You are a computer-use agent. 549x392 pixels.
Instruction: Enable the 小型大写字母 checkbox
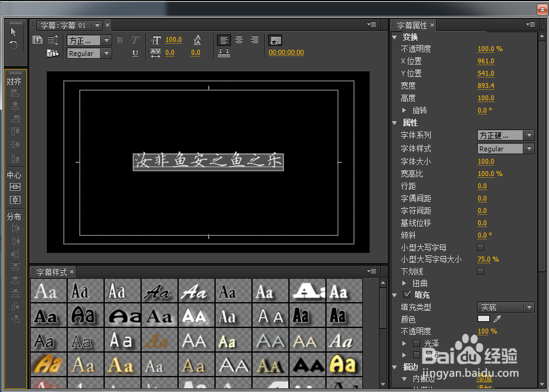481,247
